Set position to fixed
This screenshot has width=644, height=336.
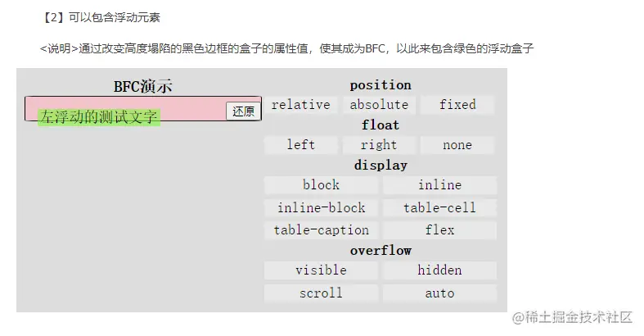coord(457,105)
